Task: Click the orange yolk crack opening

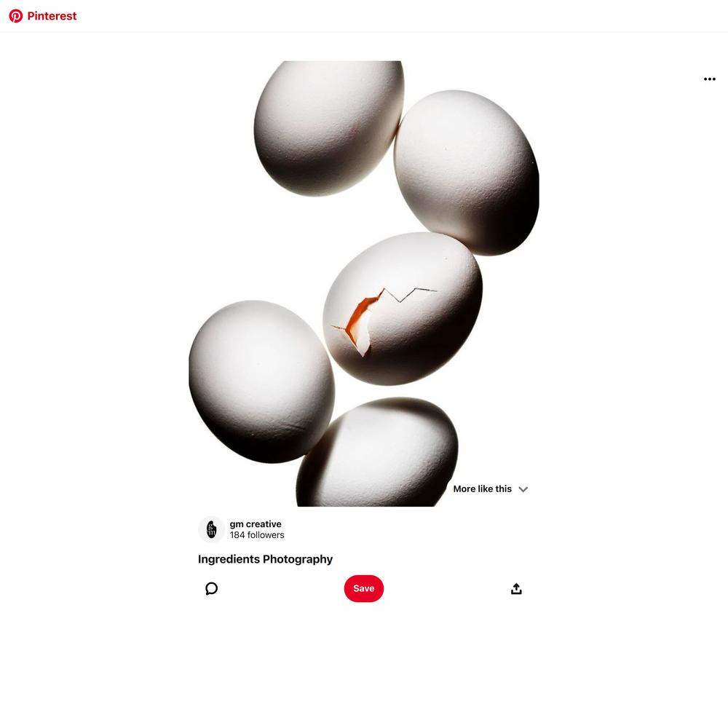Action: [360, 320]
